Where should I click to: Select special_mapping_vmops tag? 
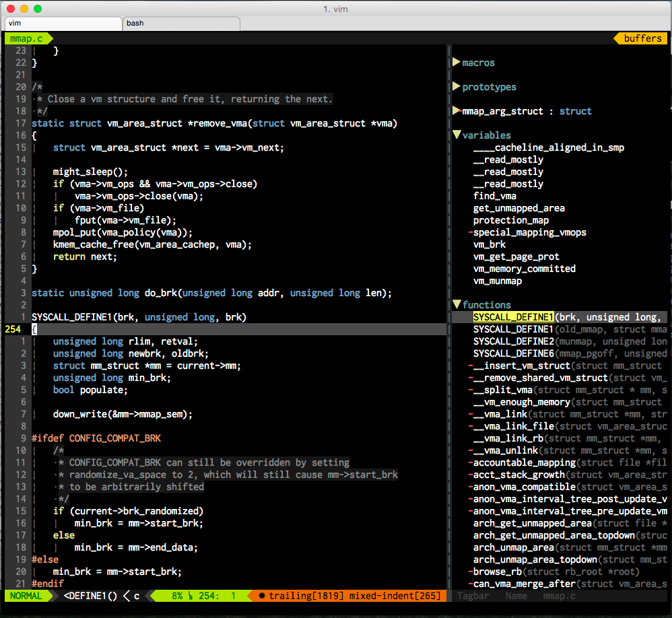[x=530, y=232]
